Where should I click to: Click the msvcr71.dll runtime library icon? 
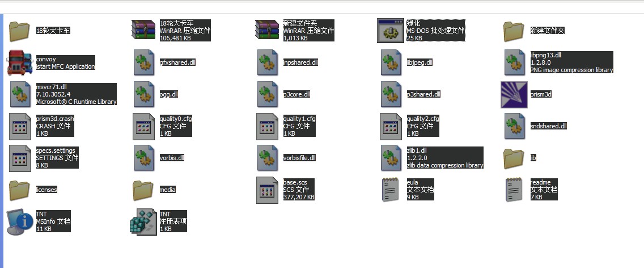[20, 94]
